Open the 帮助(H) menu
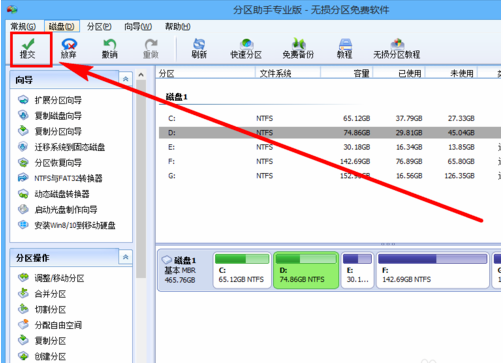 point(178,27)
